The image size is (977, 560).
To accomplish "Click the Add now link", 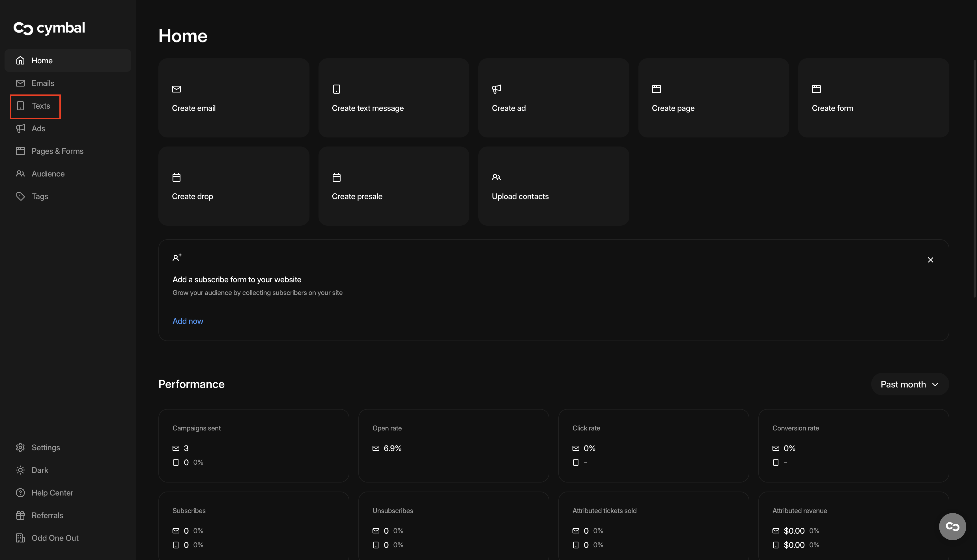I will [188, 321].
